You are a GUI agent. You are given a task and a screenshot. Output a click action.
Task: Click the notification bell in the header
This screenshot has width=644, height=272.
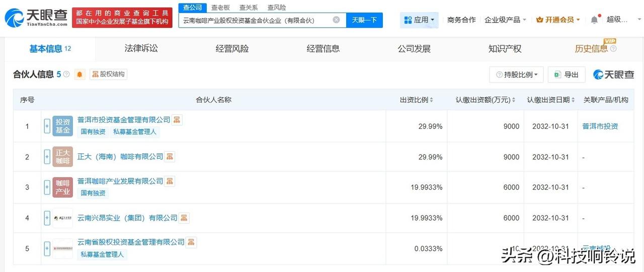(x=594, y=20)
